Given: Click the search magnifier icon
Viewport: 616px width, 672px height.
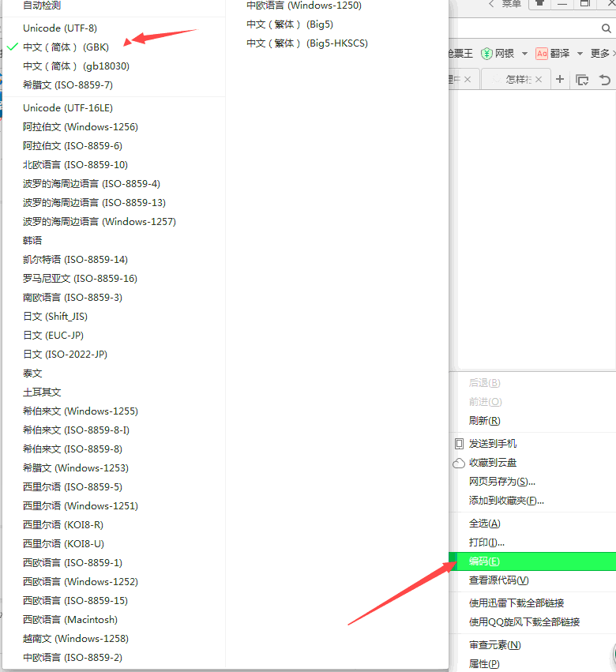Looking at the screenshot, I should click(606, 28).
